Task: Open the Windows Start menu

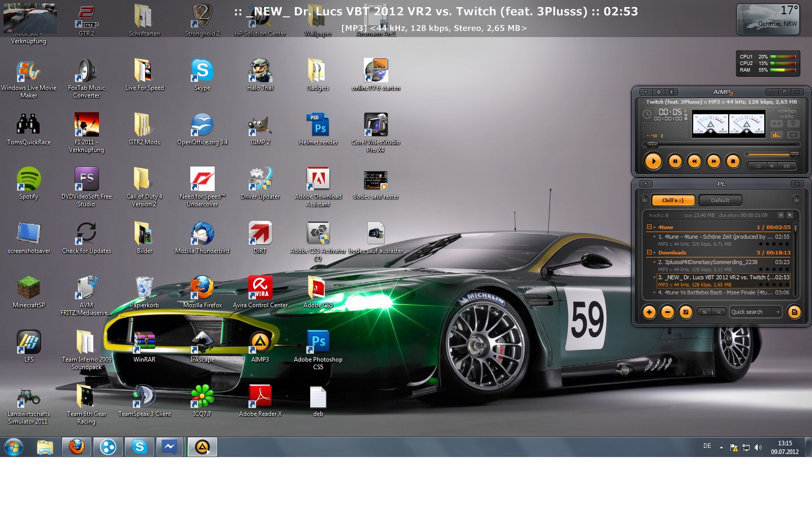Action: pyautogui.click(x=14, y=447)
